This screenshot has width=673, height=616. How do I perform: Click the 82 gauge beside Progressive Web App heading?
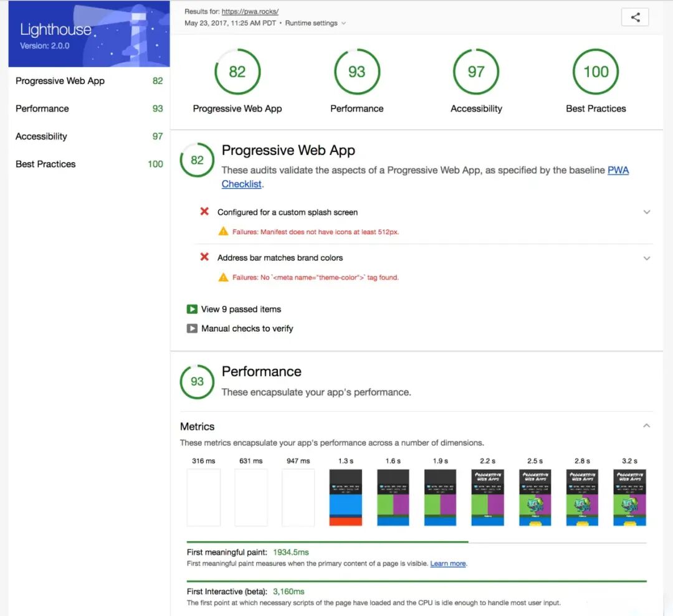point(197,160)
